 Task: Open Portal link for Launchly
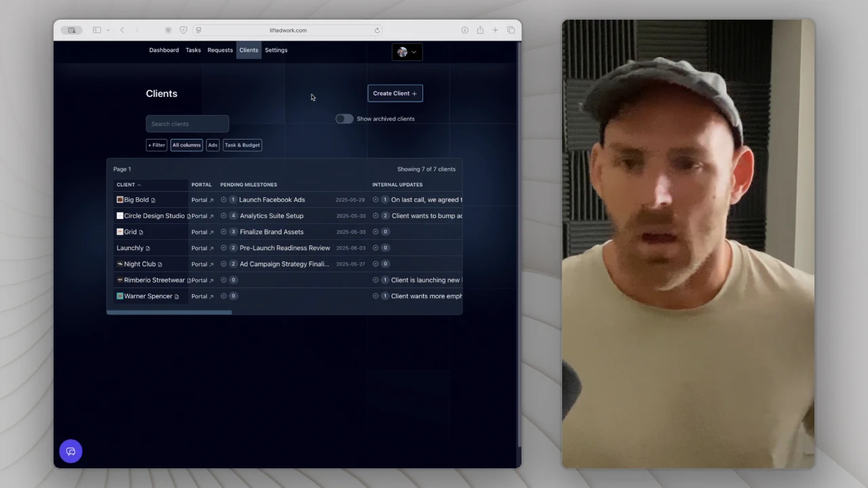point(202,248)
